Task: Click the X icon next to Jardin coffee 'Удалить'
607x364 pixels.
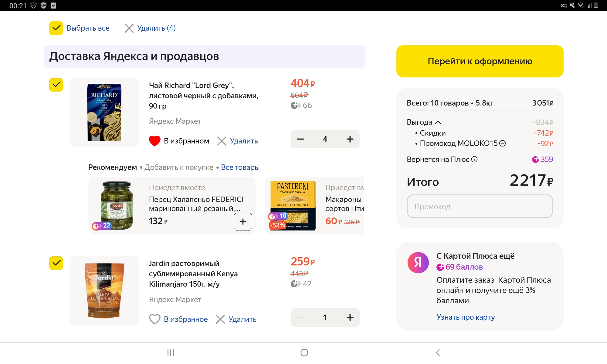Action: click(x=220, y=319)
